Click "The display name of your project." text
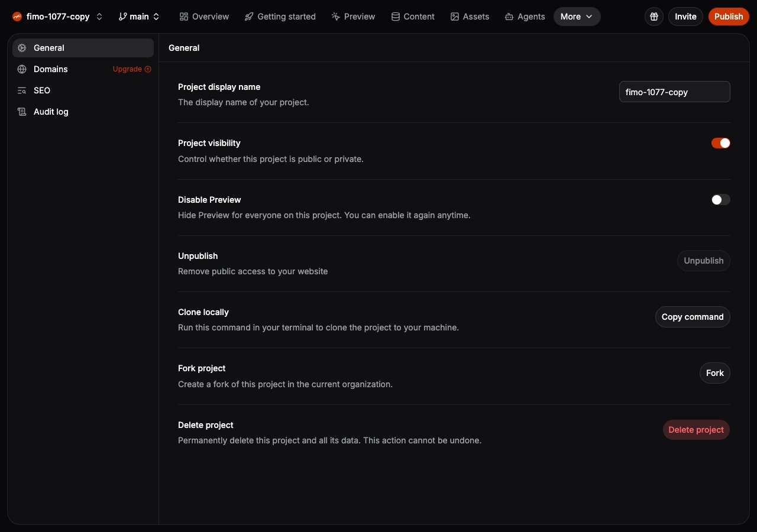 coord(244,102)
